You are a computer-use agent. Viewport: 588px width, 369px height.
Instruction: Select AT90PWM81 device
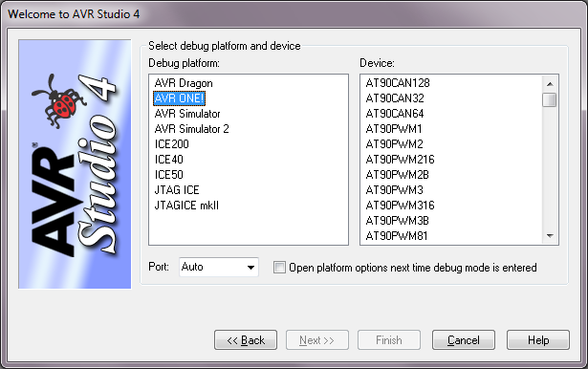[x=397, y=236]
